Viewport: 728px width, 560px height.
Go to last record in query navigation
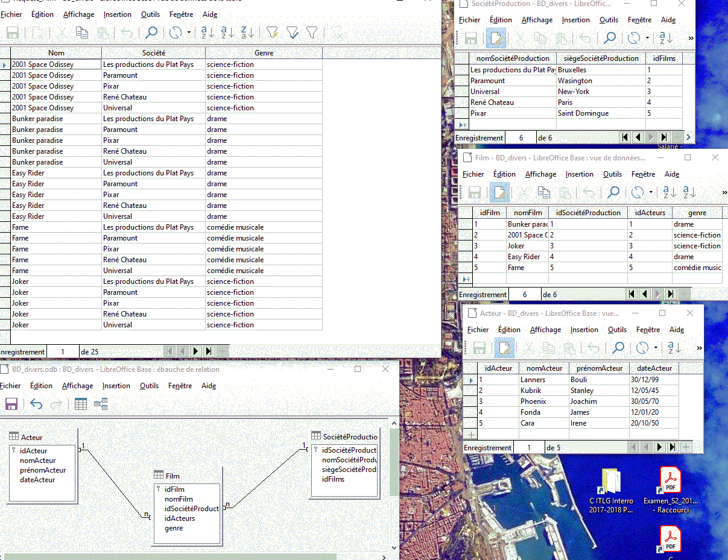[209, 351]
